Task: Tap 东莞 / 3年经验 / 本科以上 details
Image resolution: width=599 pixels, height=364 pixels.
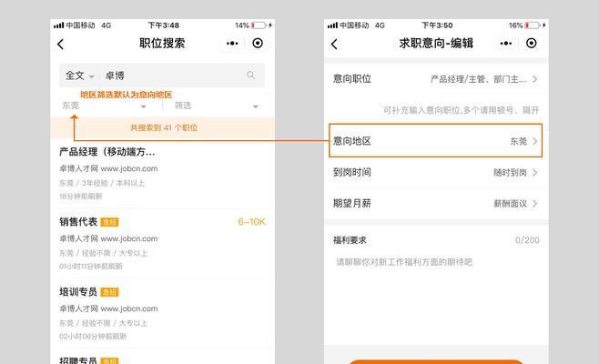Action: click(x=102, y=183)
